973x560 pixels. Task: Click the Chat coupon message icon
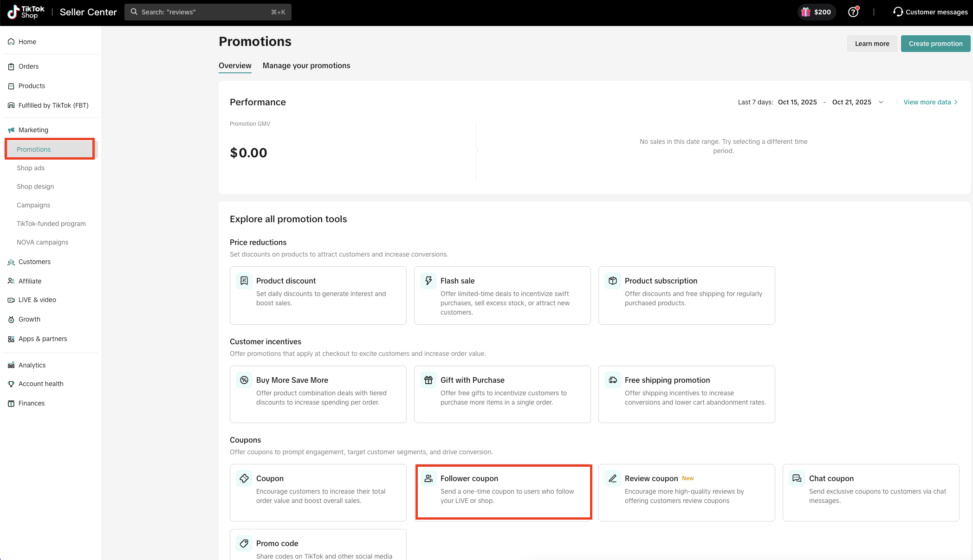[x=797, y=478]
